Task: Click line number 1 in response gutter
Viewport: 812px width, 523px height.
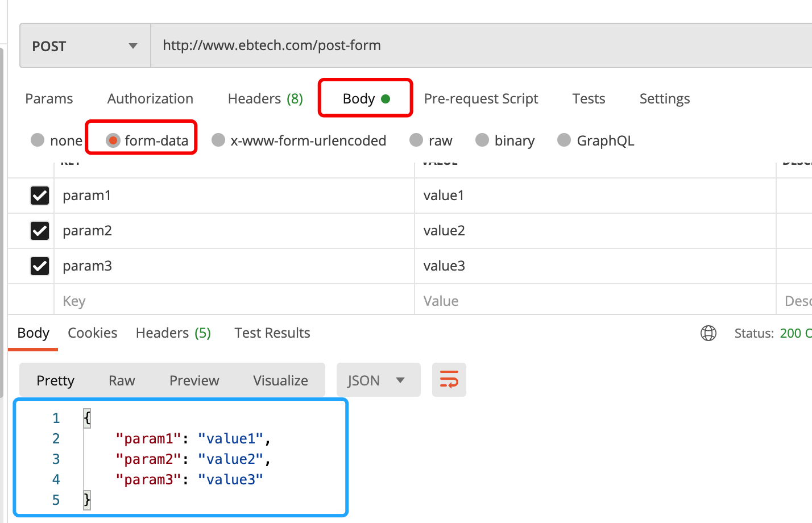Action: (56, 418)
